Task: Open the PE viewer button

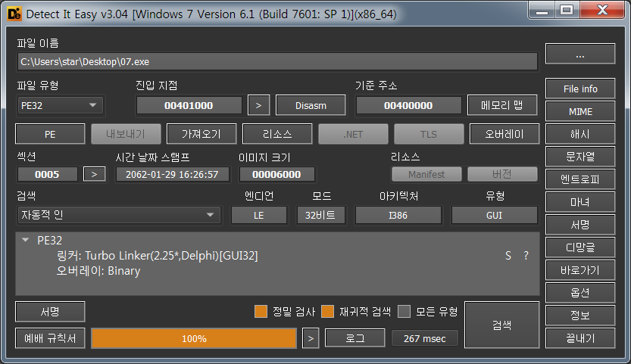Action: [50, 134]
